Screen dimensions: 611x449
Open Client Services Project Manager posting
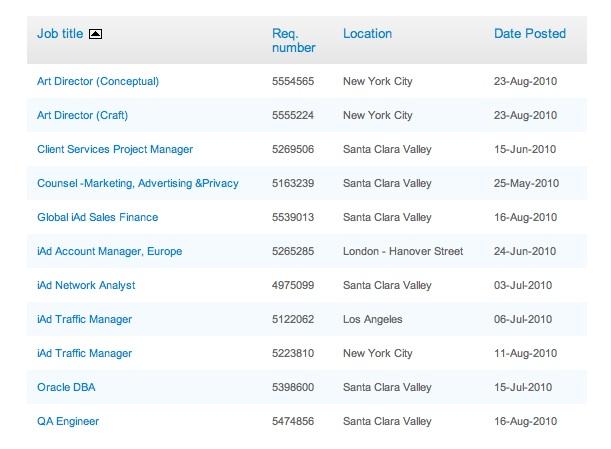tap(115, 149)
